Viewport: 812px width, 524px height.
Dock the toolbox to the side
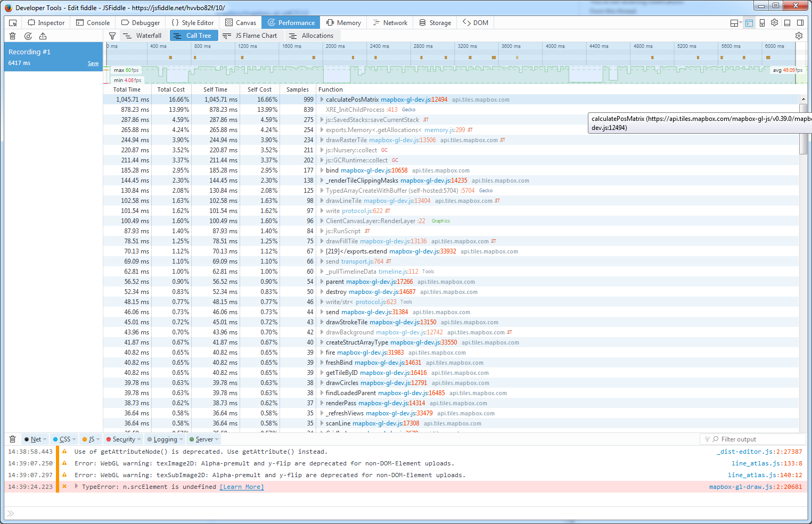click(800, 22)
